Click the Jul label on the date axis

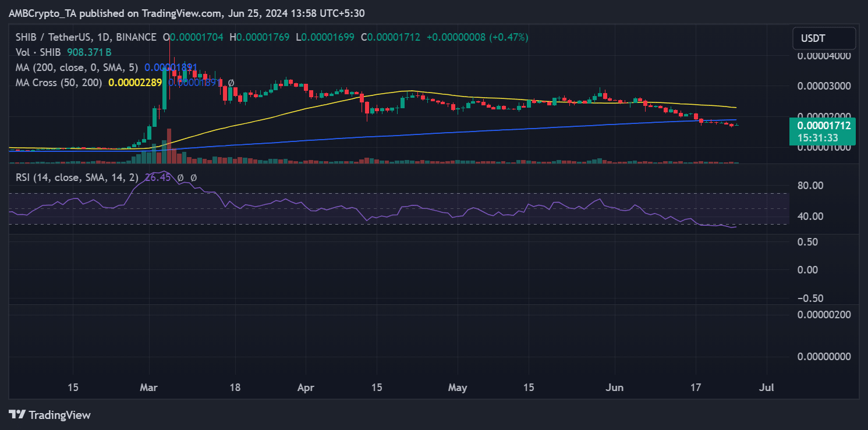pos(767,388)
